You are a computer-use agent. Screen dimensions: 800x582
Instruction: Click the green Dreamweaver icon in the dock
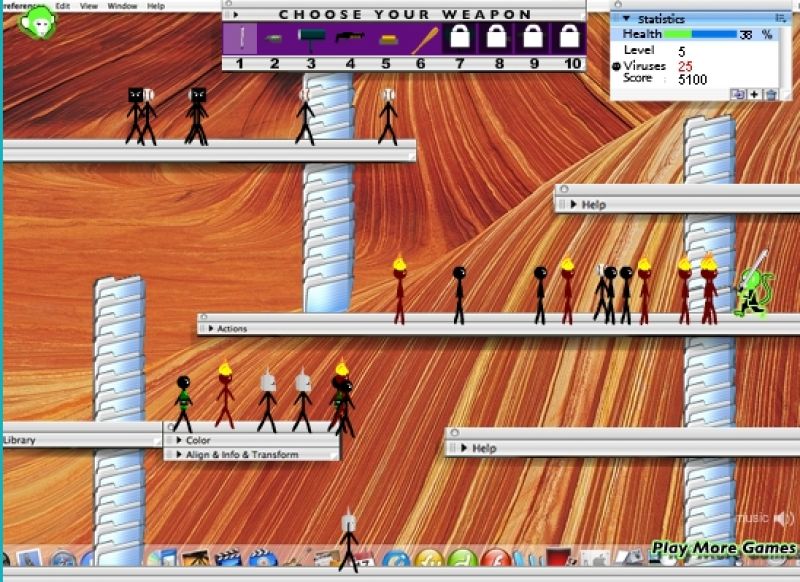[462, 560]
